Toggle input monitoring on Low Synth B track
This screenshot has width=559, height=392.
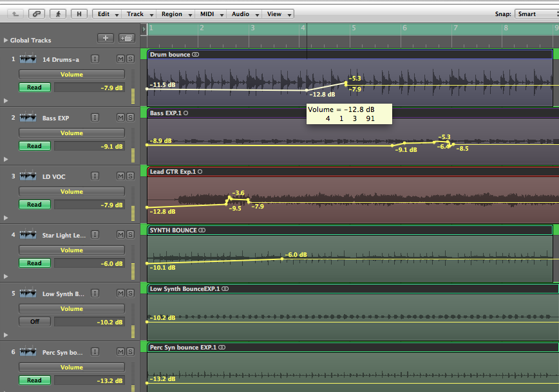[x=95, y=294]
